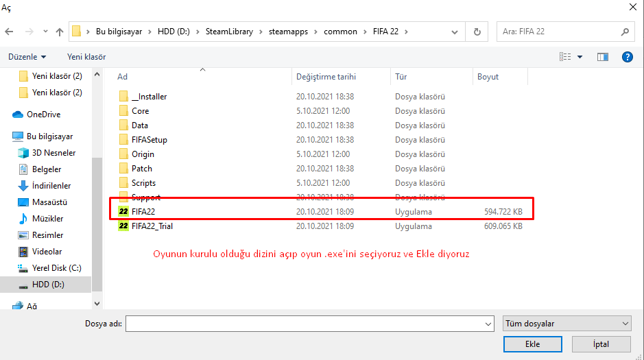The width and height of the screenshot is (644, 360).
Task: Select the Patch folder
Action: tap(142, 168)
